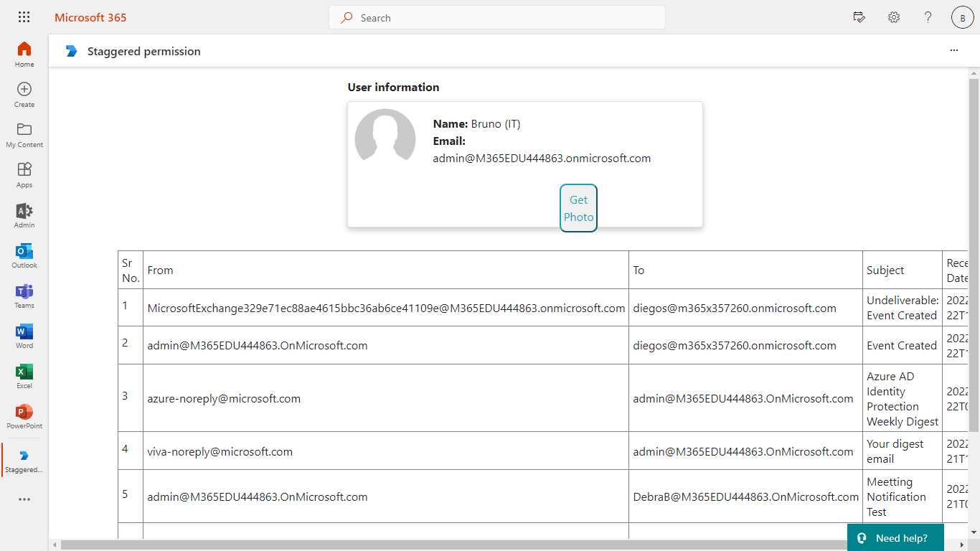
Task: Click the admin email address in user card
Action: (542, 159)
